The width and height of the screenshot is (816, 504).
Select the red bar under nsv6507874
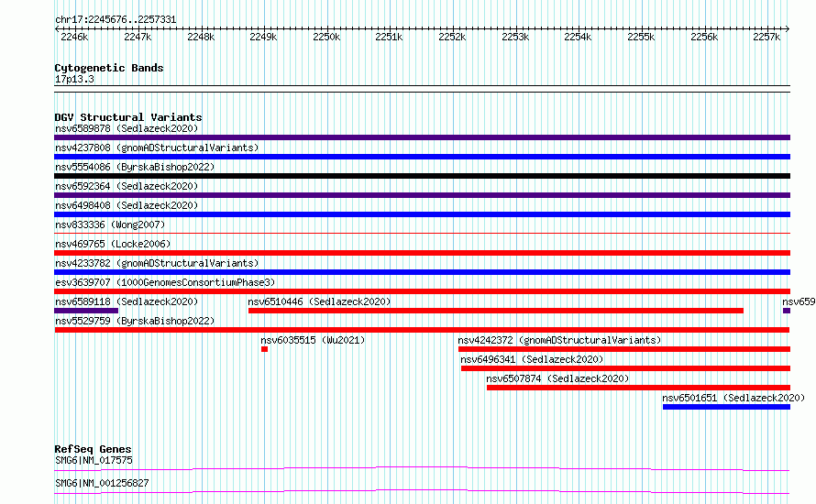(x=638, y=388)
